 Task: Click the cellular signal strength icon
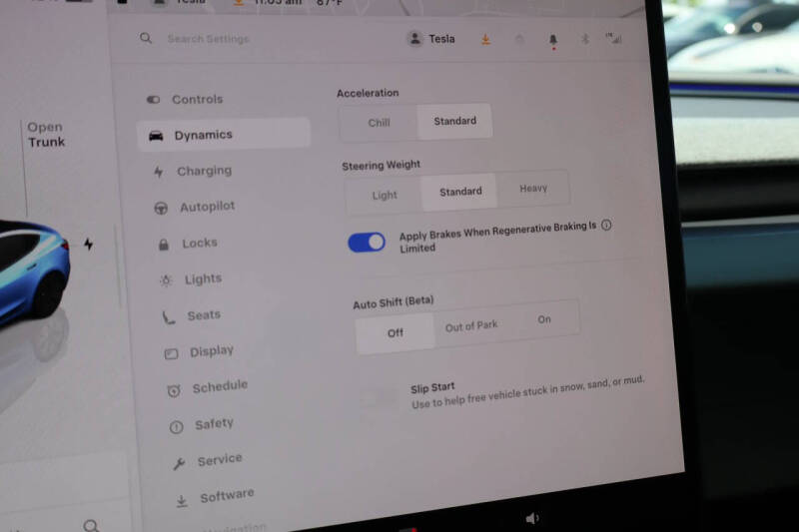[613, 38]
